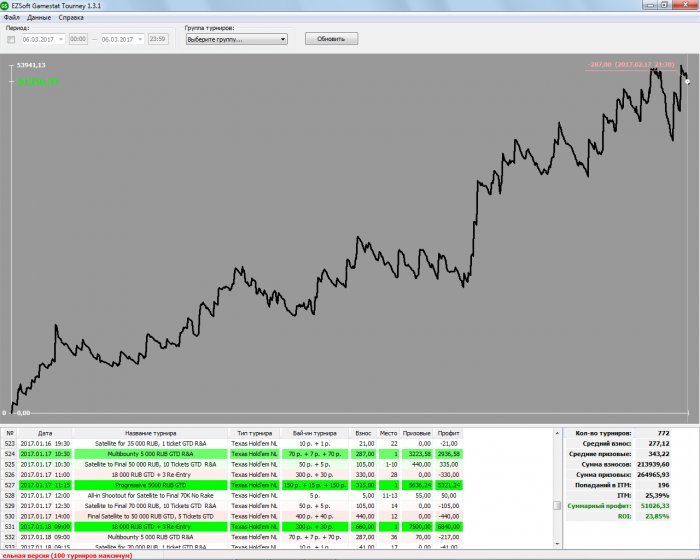This screenshot has width=700, height=560.
Task: Select row 524 Multibounty 5000 RUB GTD R&A
Action: tap(144, 453)
